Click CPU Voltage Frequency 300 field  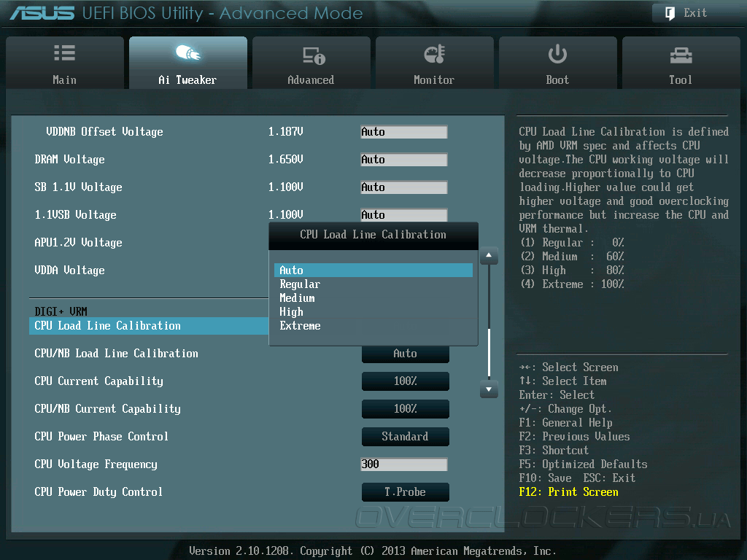(x=404, y=464)
